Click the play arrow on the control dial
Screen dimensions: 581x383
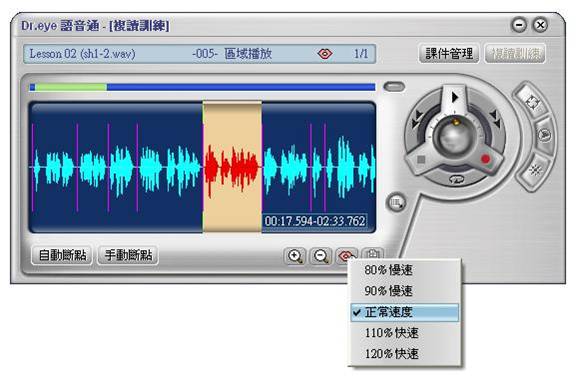point(454,98)
